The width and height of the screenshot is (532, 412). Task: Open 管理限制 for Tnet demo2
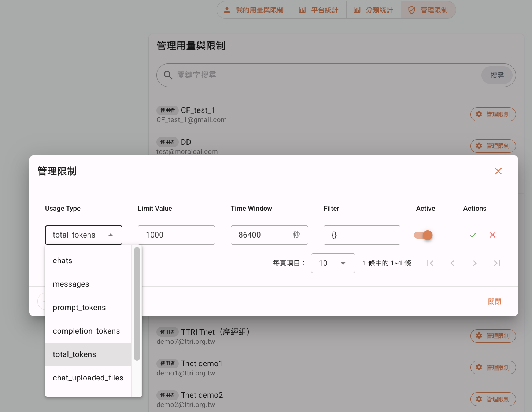pyautogui.click(x=493, y=399)
